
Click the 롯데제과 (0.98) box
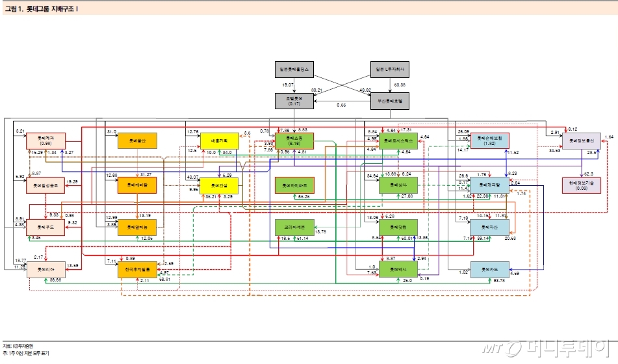(x=47, y=140)
